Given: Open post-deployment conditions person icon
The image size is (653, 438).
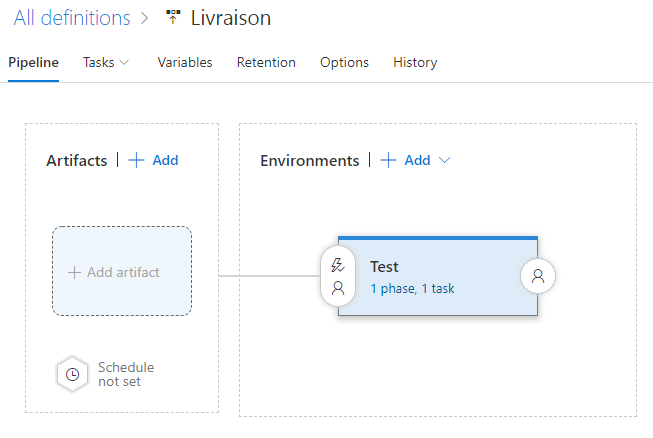Looking at the screenshot, I should point(538,276).
